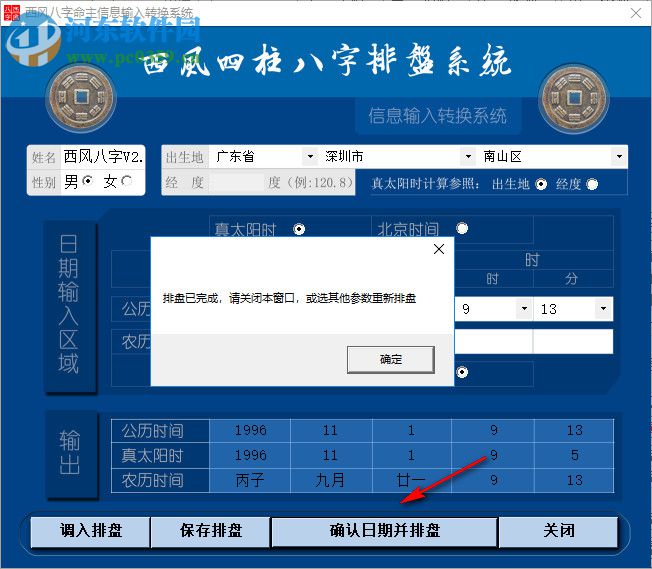The image size is (652, 569).
Task: Select 真太阳时 radio option
Action: (x=299, y=229)
